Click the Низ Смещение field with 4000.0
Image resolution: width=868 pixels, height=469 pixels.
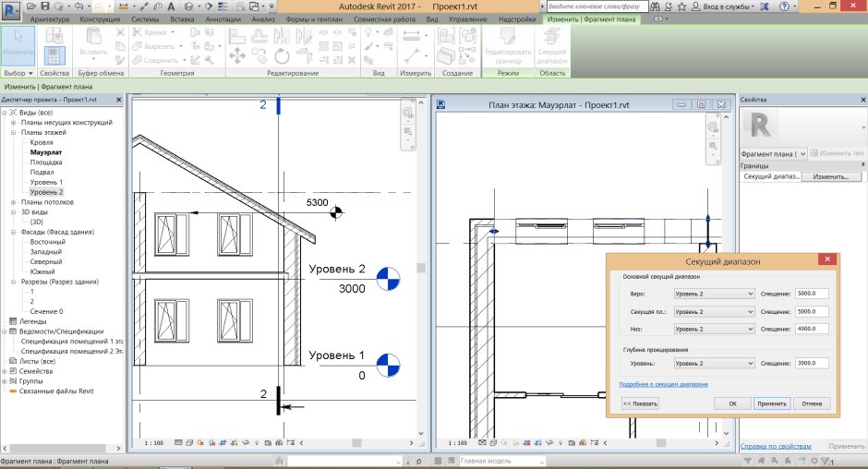812,329
